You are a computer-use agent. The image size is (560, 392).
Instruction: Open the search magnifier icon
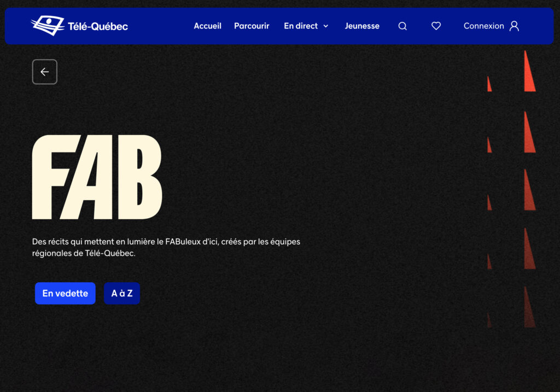[402, 26]
